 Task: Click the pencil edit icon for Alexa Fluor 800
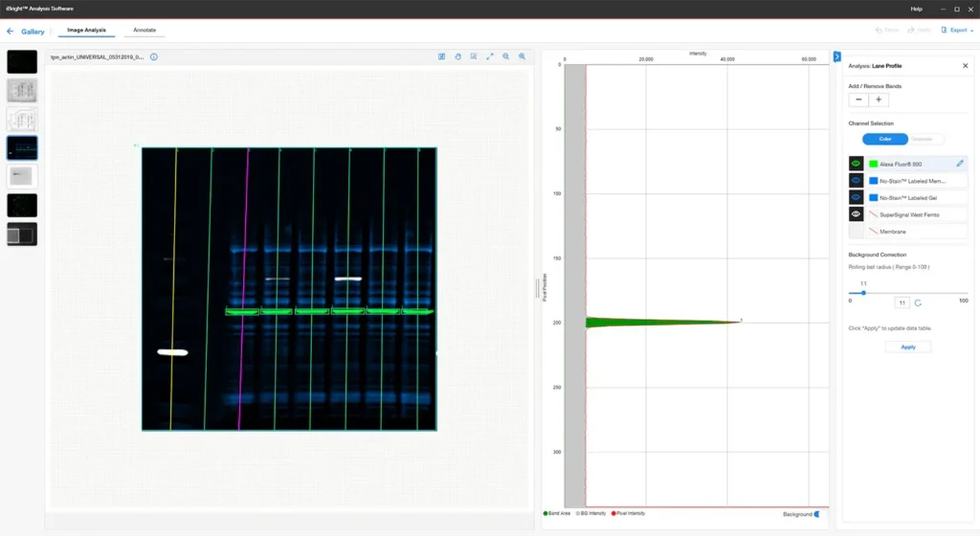(x=960, y=164)
